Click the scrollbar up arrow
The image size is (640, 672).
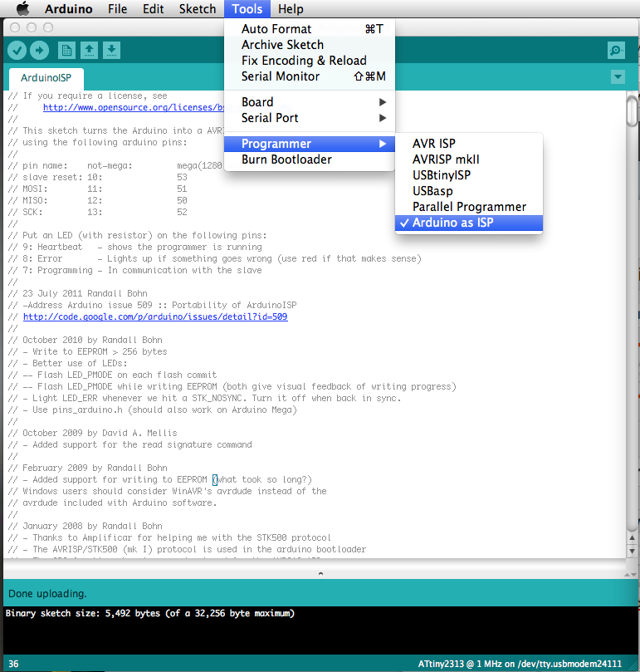coord(632,537)
